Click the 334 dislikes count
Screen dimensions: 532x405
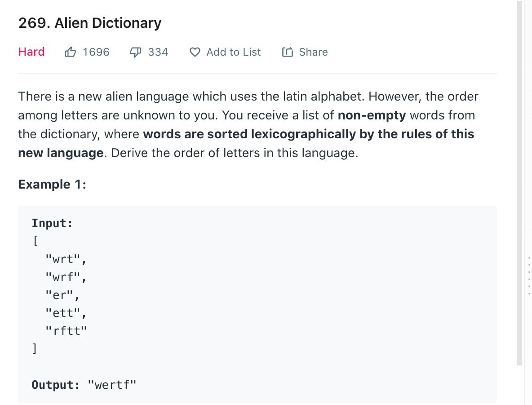pyautogui.click(x=158, y=52)
